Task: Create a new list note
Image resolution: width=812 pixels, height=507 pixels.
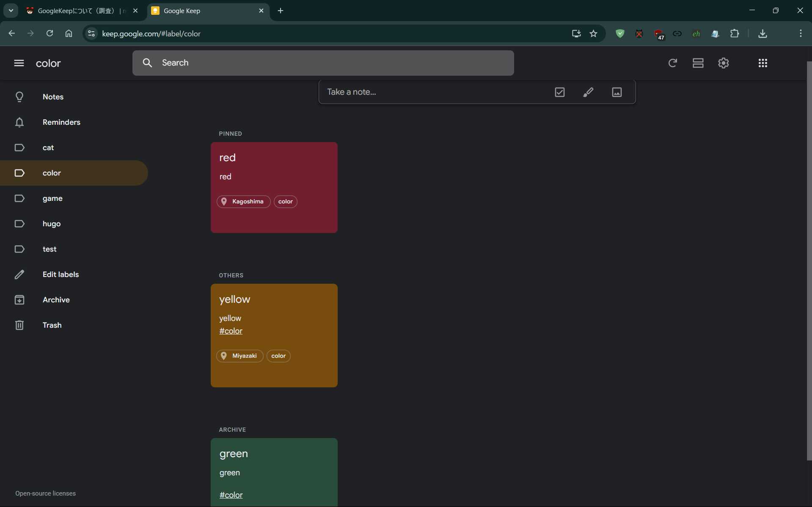Action: (x=559, y=92)
